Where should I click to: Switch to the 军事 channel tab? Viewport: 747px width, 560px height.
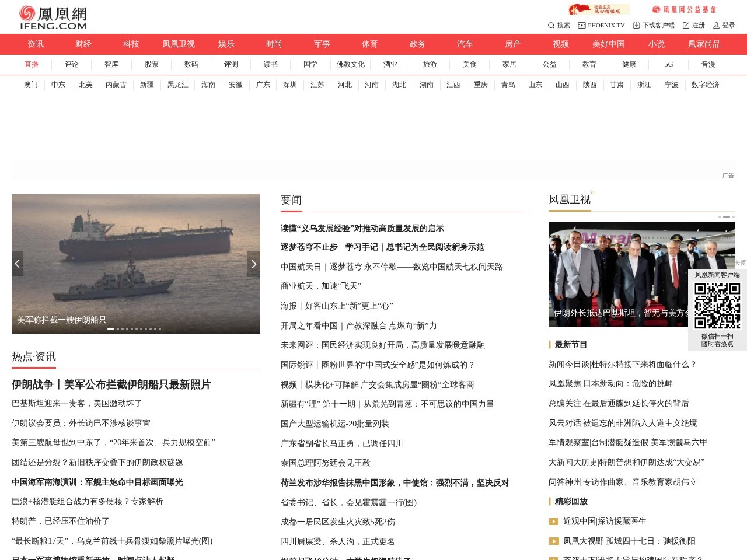322,44
